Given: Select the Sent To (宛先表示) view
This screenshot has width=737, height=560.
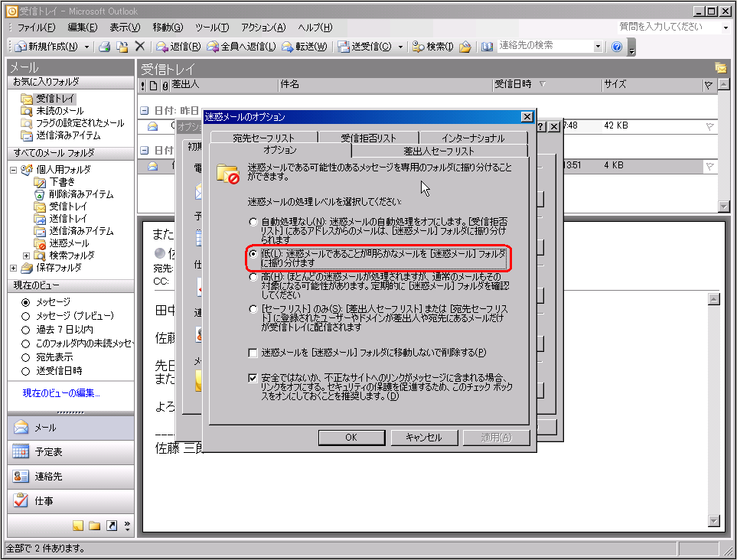Looking at the screenshot, I should 26,357.
